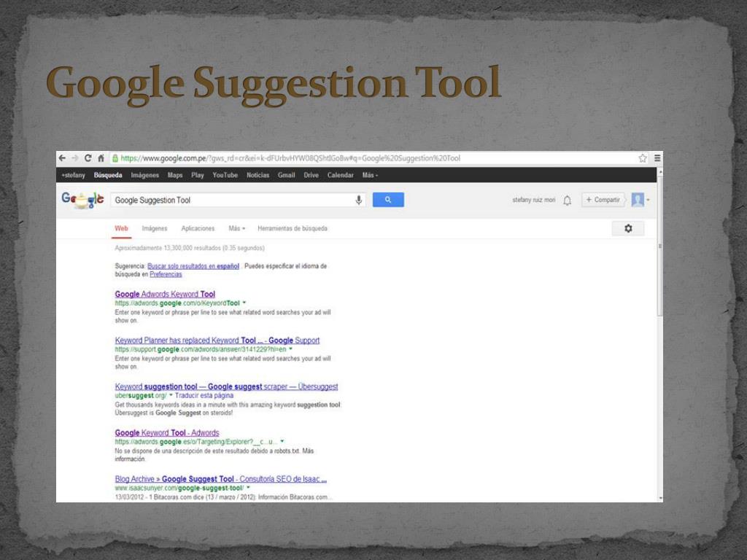Open the browser home icon
747x560 pixels.
point(101,158)
